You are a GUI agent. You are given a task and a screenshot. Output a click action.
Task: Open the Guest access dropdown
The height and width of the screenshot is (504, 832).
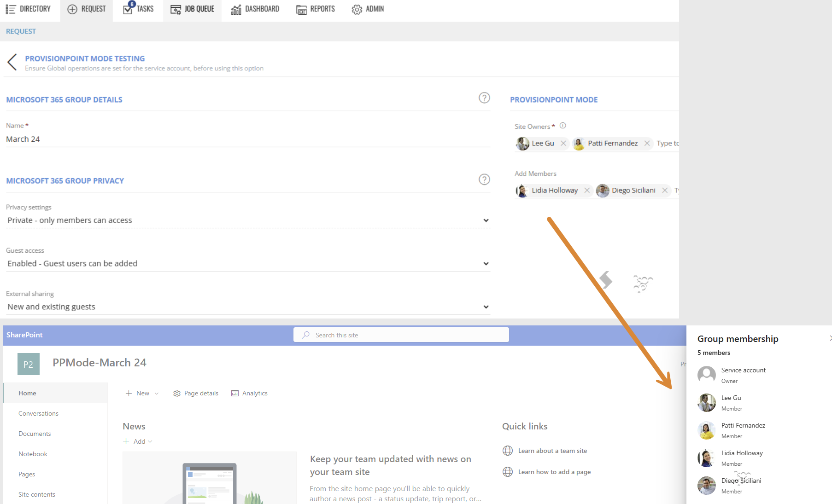pyautogui.click(x=248, y=264)
